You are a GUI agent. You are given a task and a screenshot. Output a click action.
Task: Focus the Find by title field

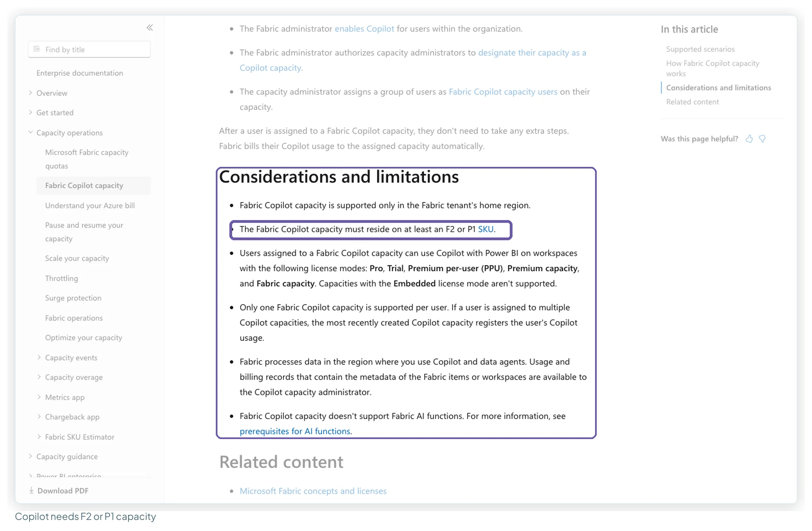pos(89,49)
